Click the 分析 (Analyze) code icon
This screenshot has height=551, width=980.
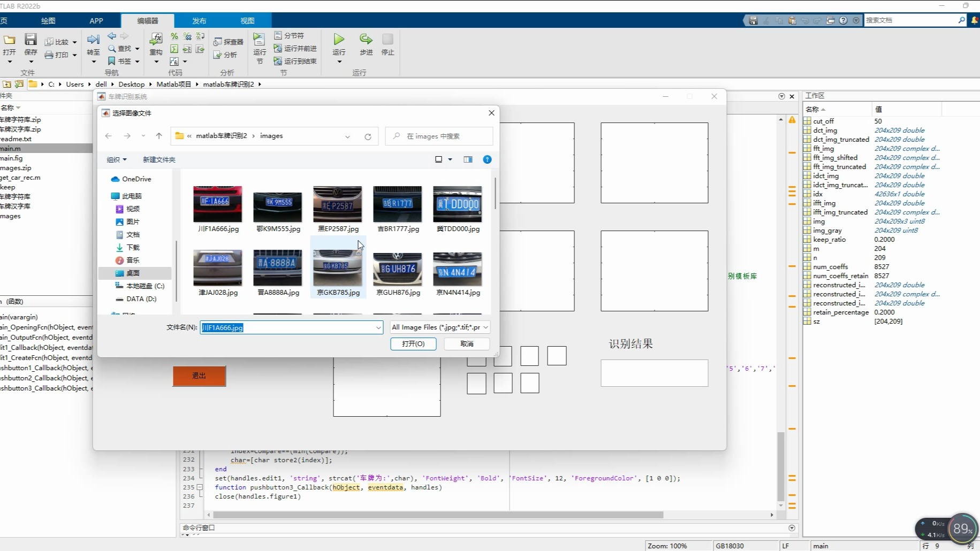[217, 55]
